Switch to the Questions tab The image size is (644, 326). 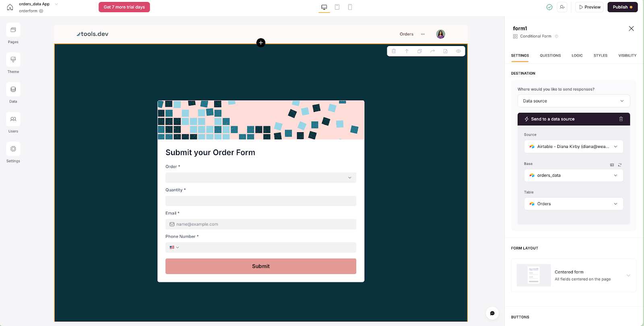550,56
